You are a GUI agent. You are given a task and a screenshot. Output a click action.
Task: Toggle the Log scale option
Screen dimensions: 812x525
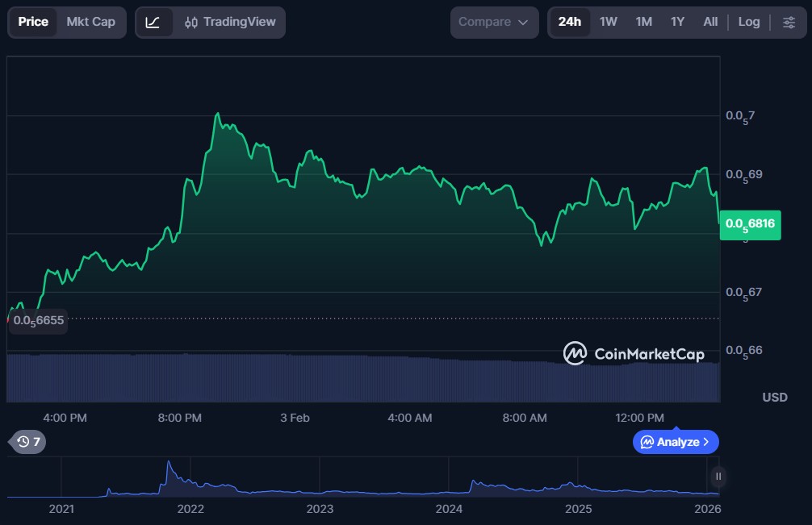click(x=748, y=22)
